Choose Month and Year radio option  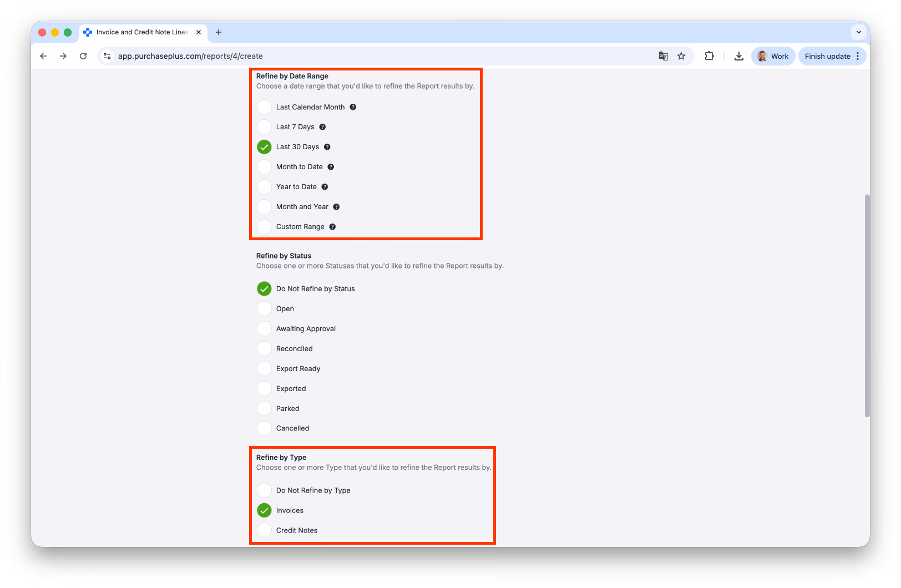coord(264,207)
